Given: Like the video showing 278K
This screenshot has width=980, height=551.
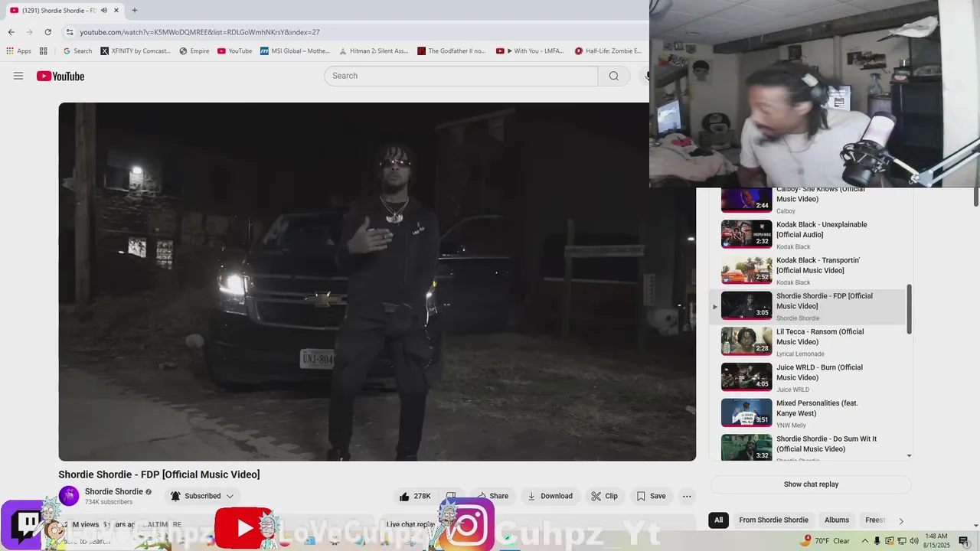Looking at the screenshot, I should (414, 496).
